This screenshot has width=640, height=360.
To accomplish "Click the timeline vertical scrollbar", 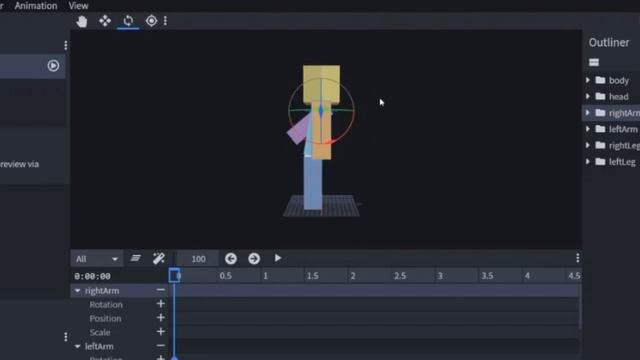I will pyautogui.click(x=580, y=307).
